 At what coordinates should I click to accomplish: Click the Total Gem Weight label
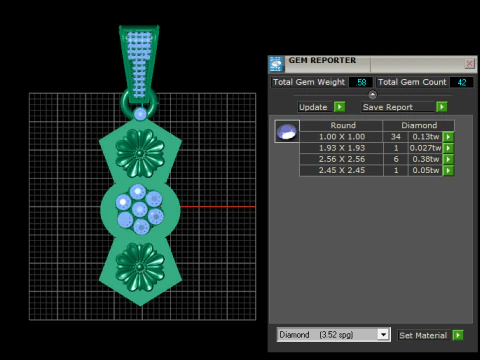(309, 82)
